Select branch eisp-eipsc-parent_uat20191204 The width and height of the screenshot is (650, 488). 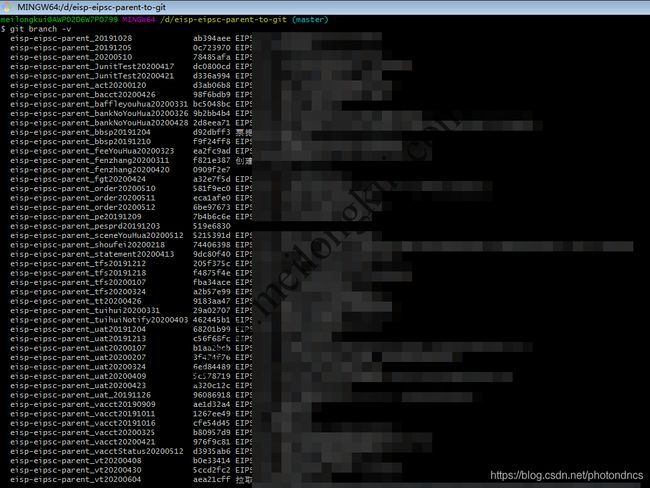(x=78, y=329)
